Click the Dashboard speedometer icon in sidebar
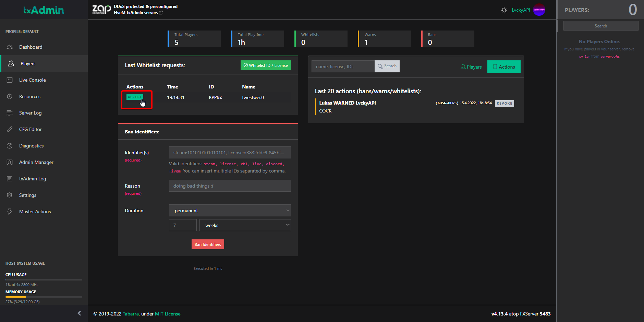Screen dimensions: 644x322 click(x=10, y=47)
